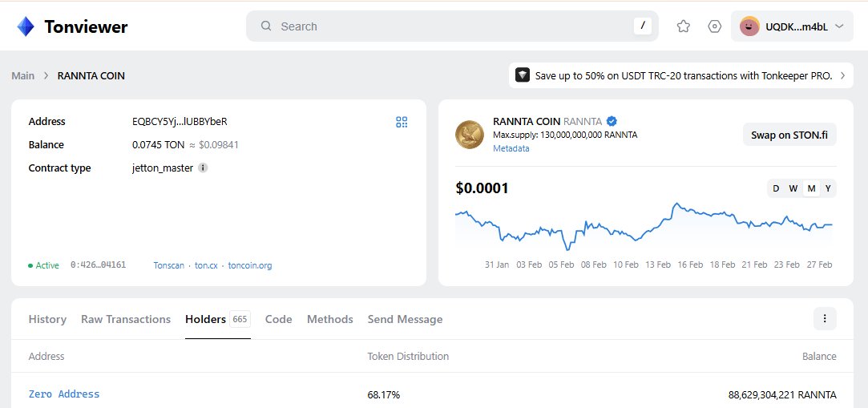
Task: Open the Tonscan link
Action: 169,265
